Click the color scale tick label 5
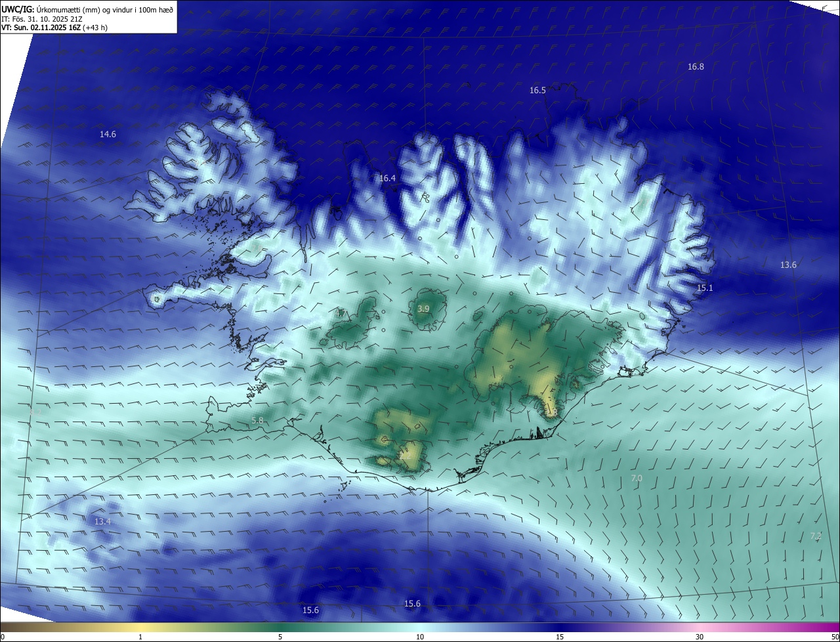The height and width of the screenshot is (642, 840). (280, 637)
